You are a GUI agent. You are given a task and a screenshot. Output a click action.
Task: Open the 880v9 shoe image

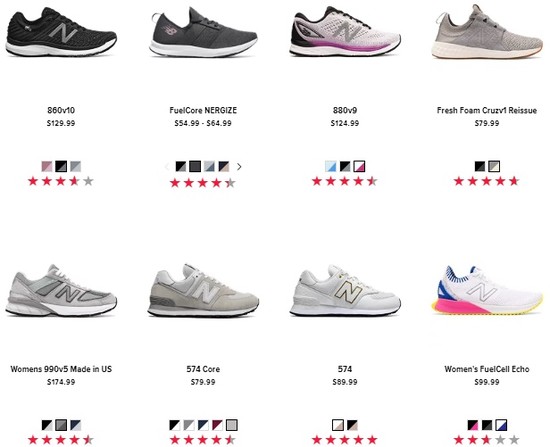click(x=345, y=32)
